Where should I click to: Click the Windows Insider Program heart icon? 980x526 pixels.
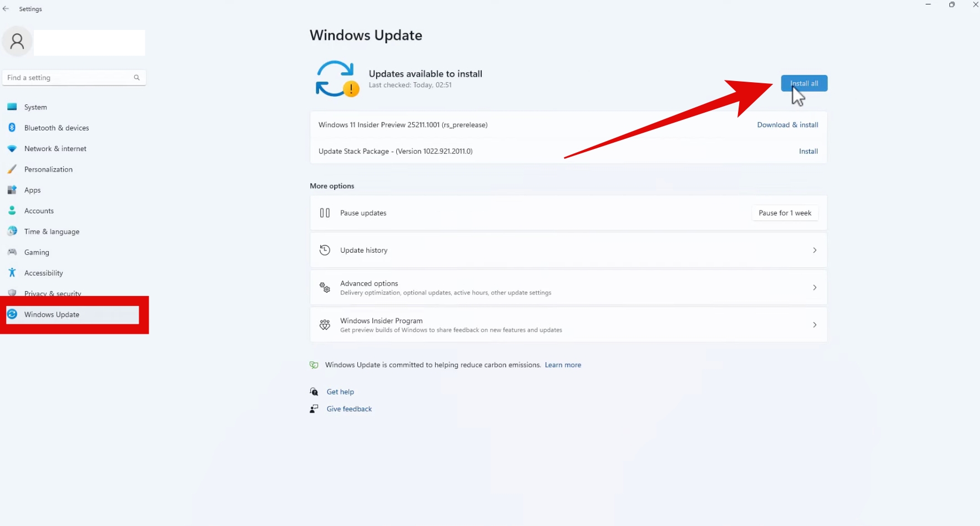point(325,325)
